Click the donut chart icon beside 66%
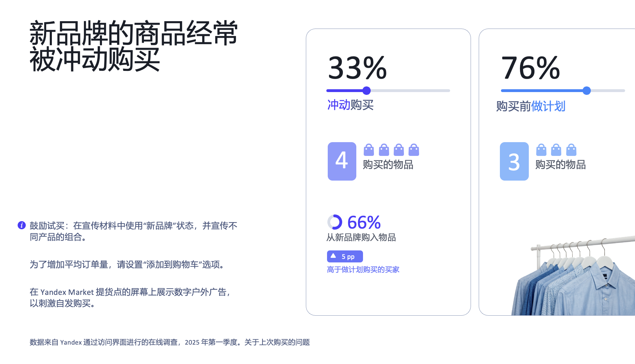The image size is (635, 364). point(335,222)
